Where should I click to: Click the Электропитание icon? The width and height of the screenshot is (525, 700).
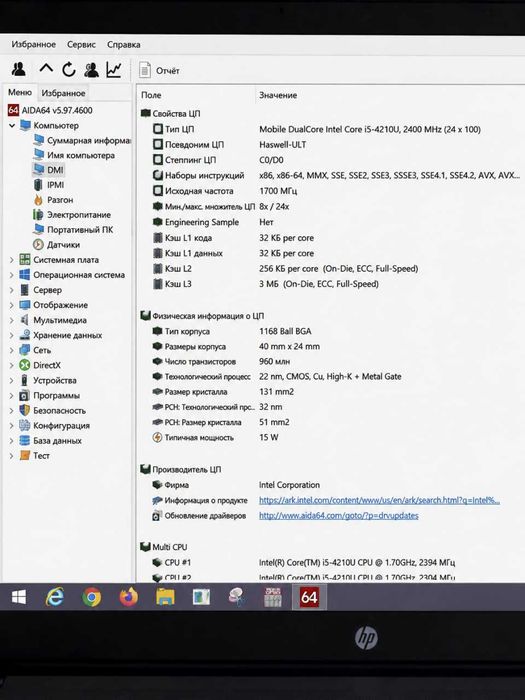pos(38,215)
